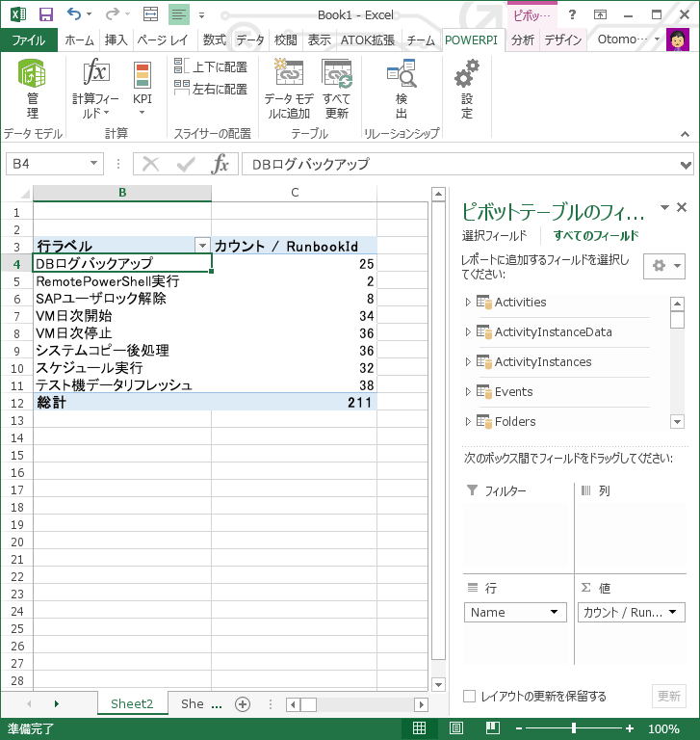Select cell containing VM日次開始
The height and width of the screenshot is (740, 700).
[x=122, y=316]
